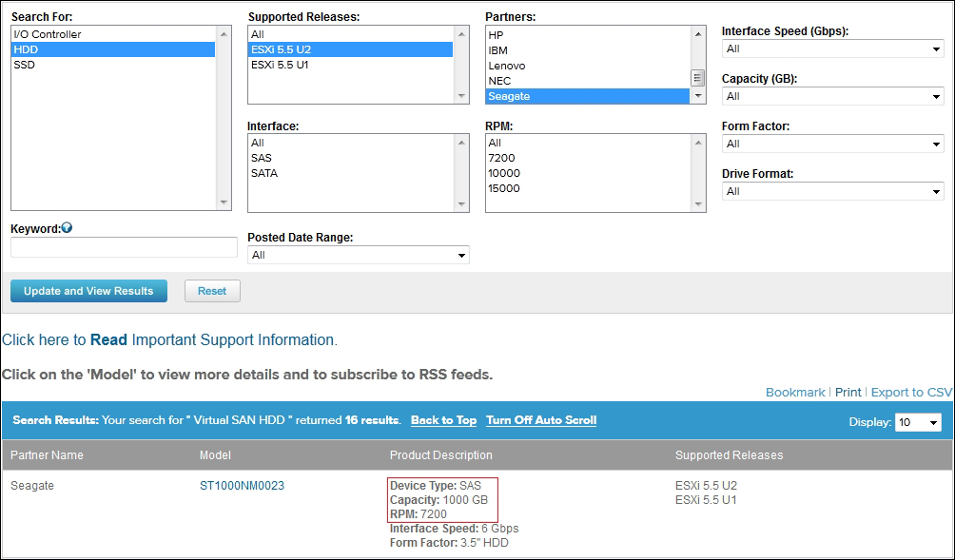Open the Interface Speed dropdown
This screenshot has height=560, width=955.
831,49
